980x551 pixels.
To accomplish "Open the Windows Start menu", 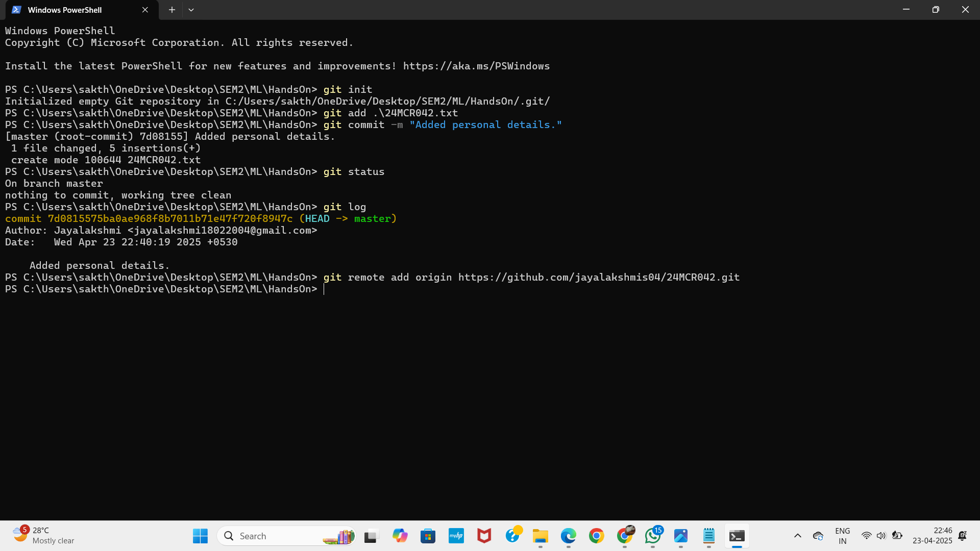I will (x=200, y=536).
